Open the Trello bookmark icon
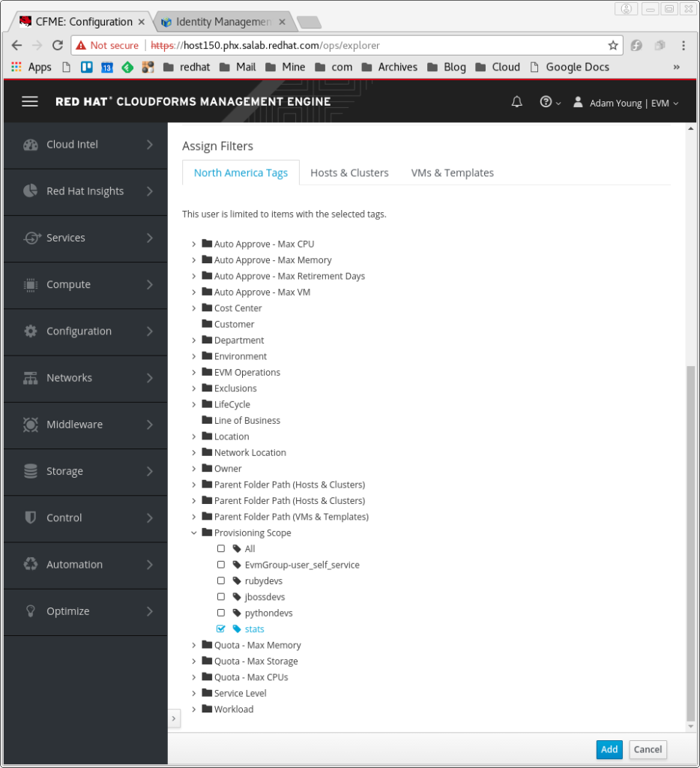The width and height of the screenshot is (700, 768). (87, 67)
